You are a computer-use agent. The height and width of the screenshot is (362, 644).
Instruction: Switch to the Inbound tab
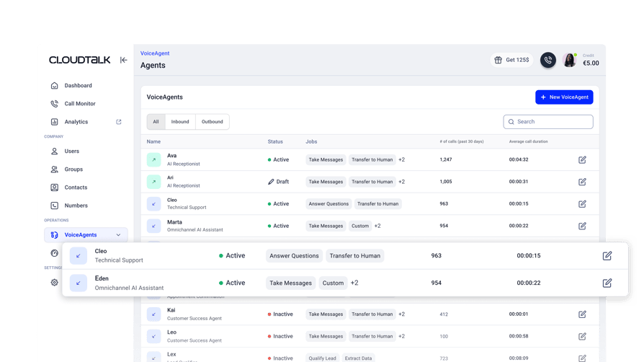(180, 122)
